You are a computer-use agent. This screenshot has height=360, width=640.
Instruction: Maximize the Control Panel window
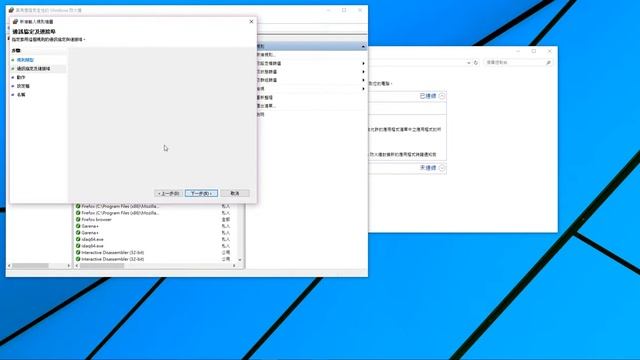pos(533,51)
